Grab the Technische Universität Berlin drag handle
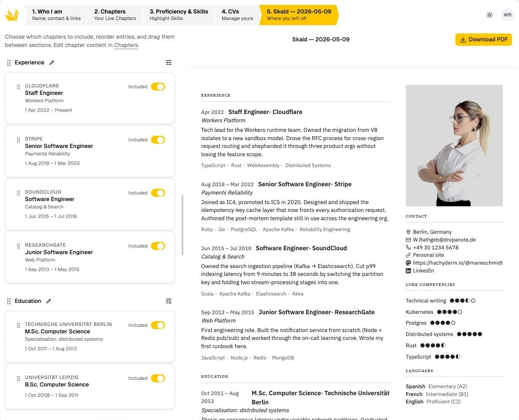 click(19, 325)
